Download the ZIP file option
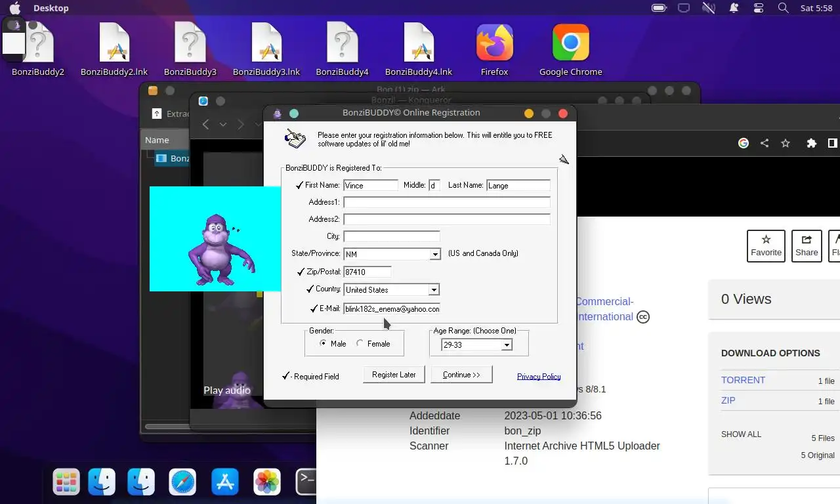Viewport: 840px width, 504px height. click(x=728, y=400)
